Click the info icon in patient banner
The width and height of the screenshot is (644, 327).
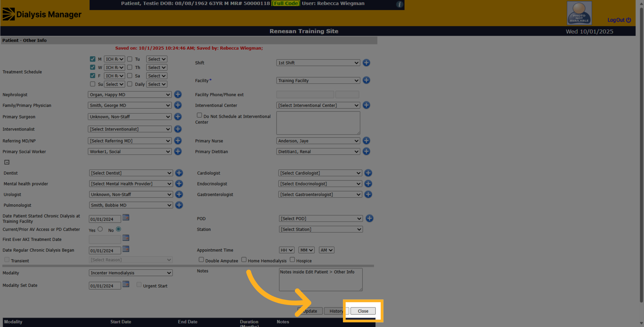(400, 4)
